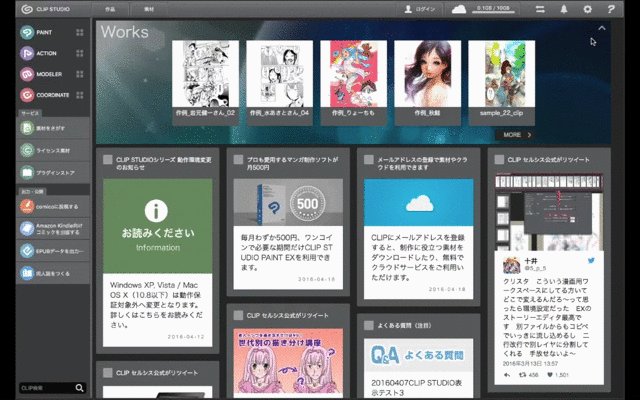640x400 pixels.
Task: Click square marker on メールアドレスの登録 card
Action: pos(369,160)
